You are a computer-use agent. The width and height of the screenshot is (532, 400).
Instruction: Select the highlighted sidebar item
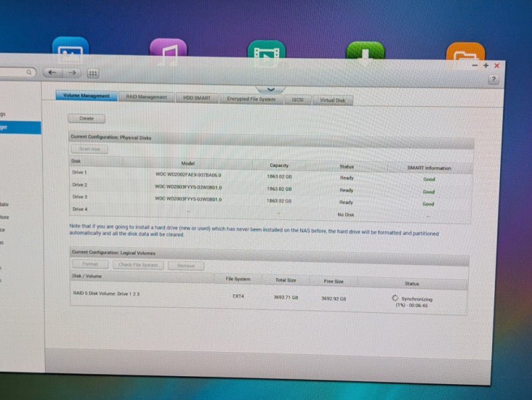pos(21,127)
